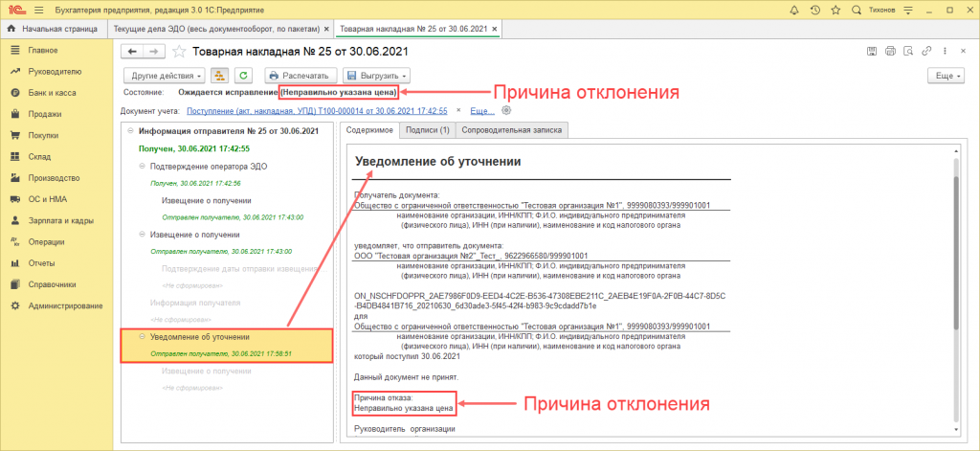Save the document with the floppy disk icon

[x=872, y=52]
